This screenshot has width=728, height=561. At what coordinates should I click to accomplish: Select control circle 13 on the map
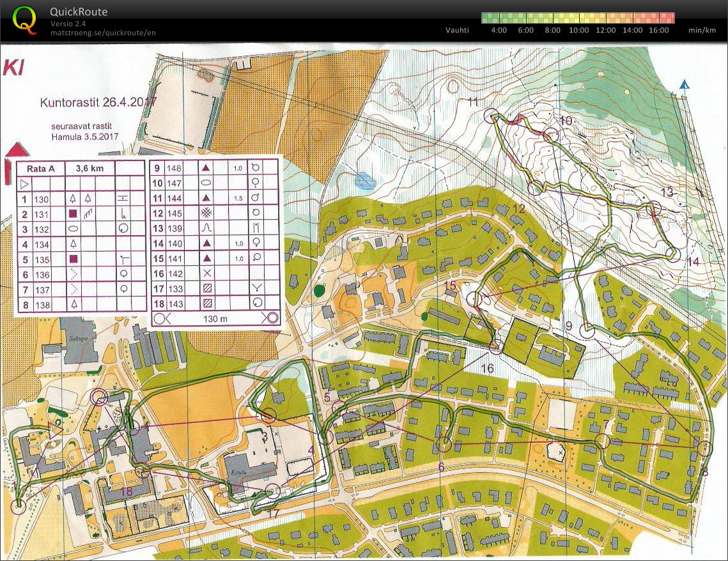pos(653,209)
